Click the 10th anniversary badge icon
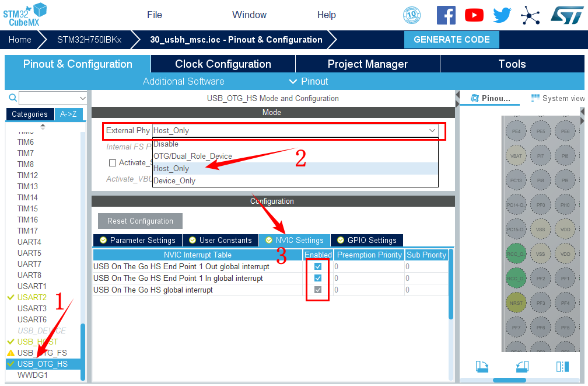This screenshot has height=386, width=588. point(412,15)
